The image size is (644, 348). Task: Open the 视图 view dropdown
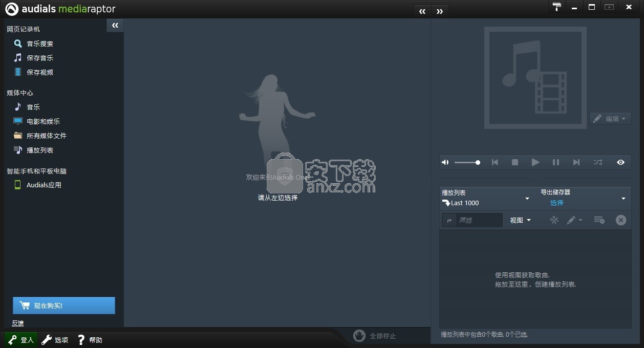click(520, 220)
